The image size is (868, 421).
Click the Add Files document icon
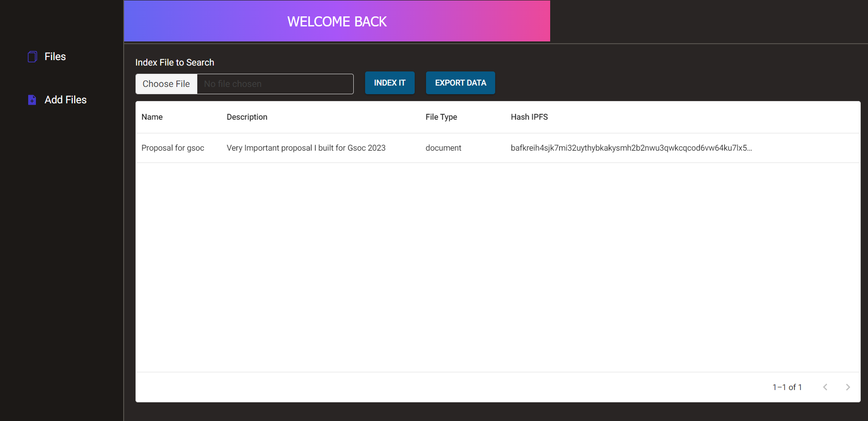click(32, 100)
